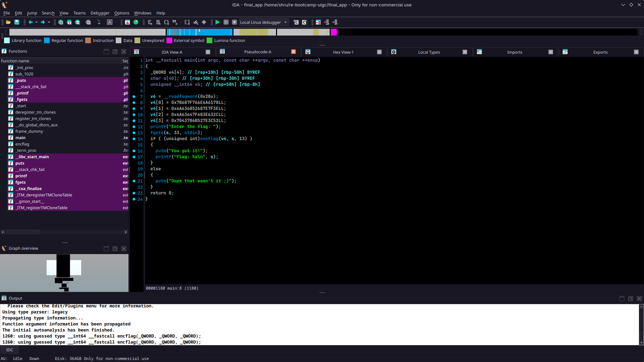
Task: Click the Graph overview panel icon
Action: pos(4,248)
